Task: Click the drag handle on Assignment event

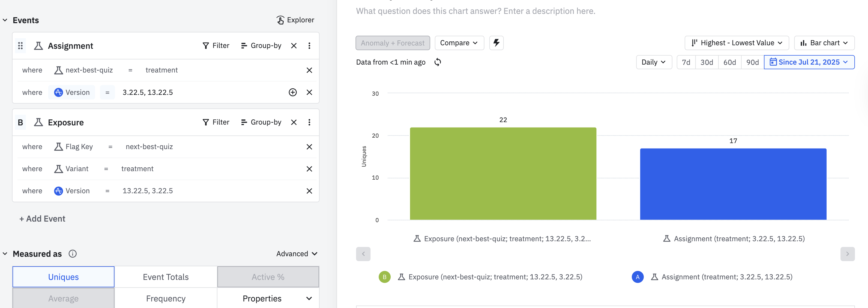Action: coord(20,46)
